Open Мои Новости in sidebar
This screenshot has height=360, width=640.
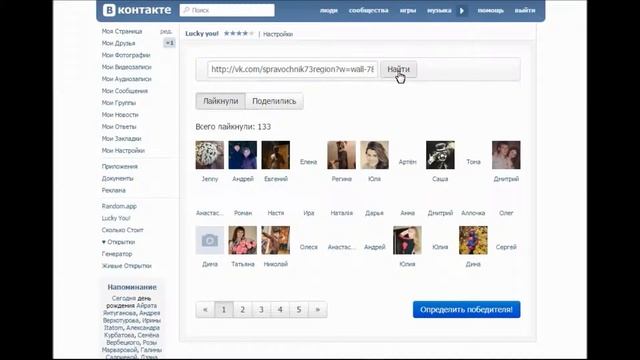120,115
